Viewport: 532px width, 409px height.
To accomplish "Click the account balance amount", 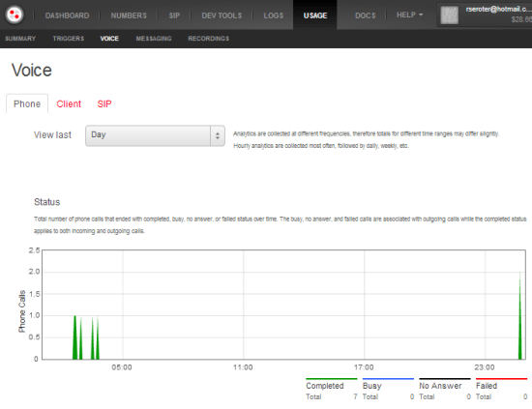I will click(521, 19).
